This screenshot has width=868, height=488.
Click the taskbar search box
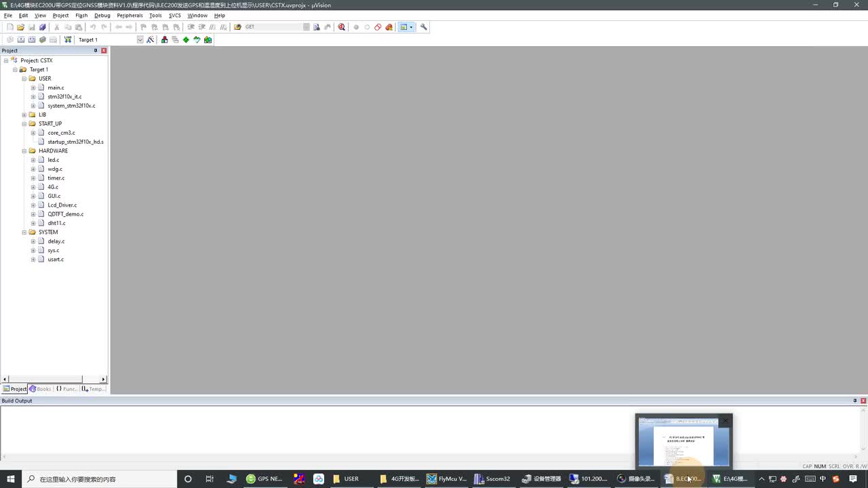point(100,479)
